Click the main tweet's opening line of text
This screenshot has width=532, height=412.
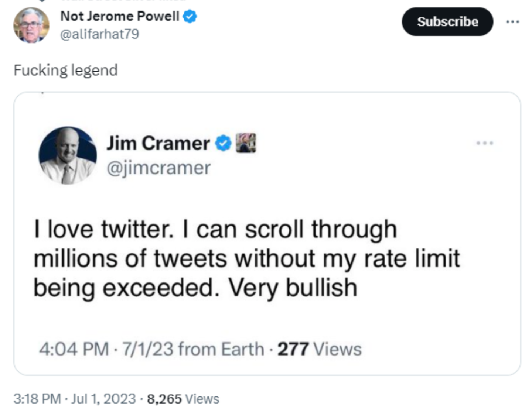(x=65, y=70)
